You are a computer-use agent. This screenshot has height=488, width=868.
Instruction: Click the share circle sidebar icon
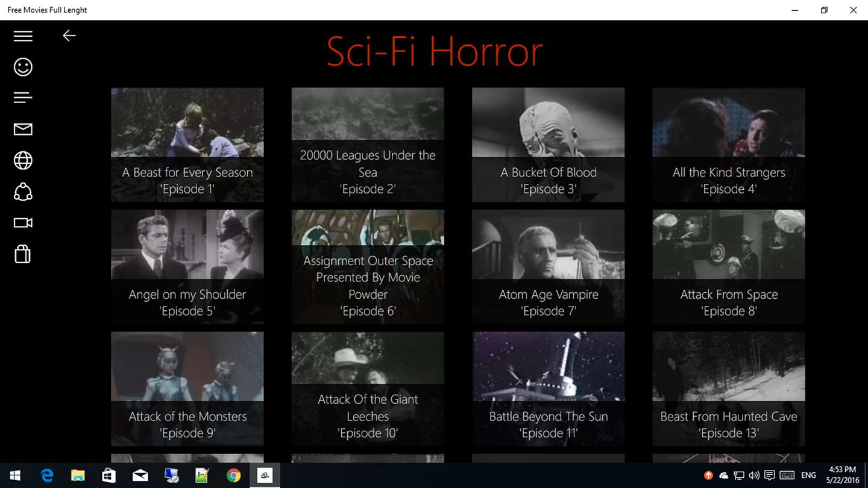23,192
